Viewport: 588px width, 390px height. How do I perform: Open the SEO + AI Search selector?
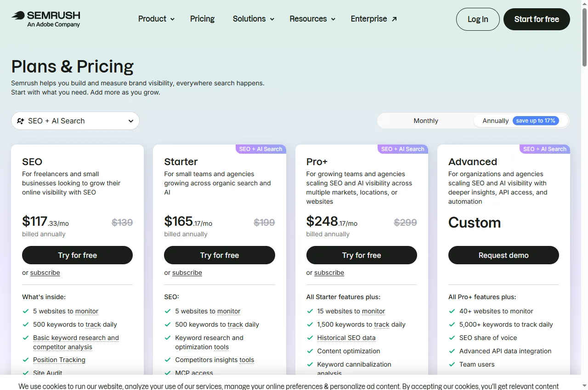(x=75, y=121)
